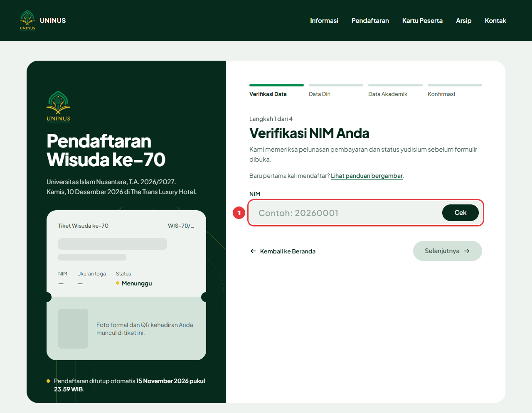Click the Tiket Wisuda ke-70 label
The height and width of the screenshot is (413, 532).
(83, 226)
